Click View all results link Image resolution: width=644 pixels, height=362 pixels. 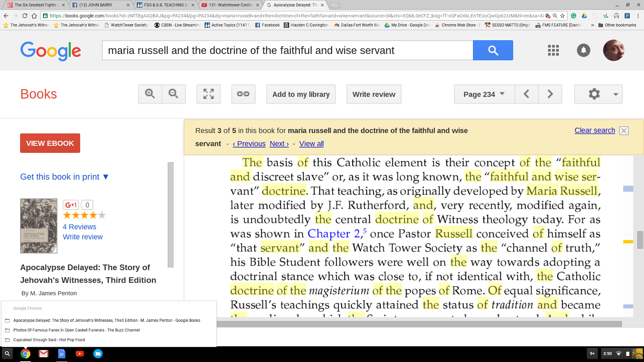pos(312,144)
